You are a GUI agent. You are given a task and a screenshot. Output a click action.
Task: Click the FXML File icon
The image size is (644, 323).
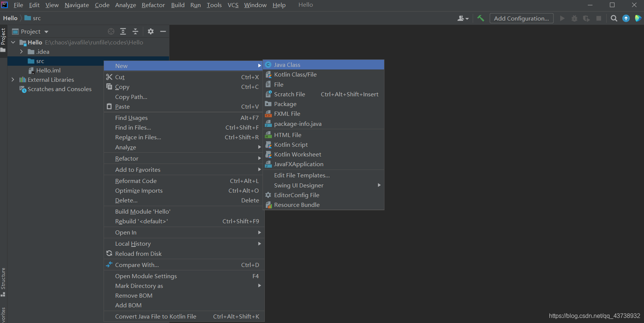(268, 114)
